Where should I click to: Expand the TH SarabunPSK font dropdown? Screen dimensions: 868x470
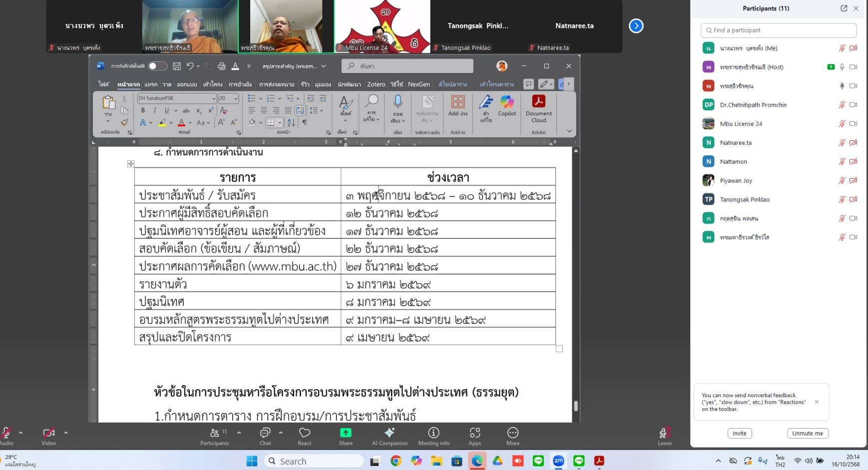pyautogui.click(x=214, y=98)
